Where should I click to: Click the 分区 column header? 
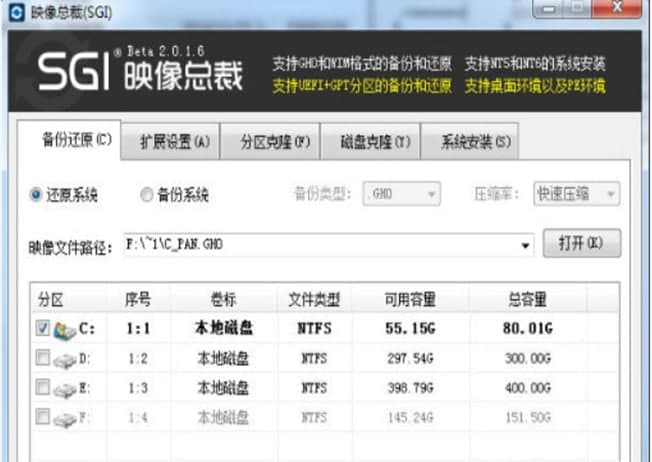(x=69, y=299)
